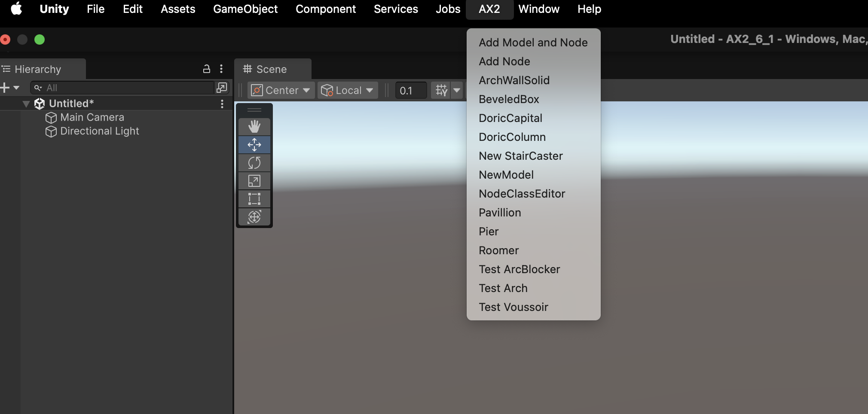This screenshot has height=414, width=868.
Task: Select the Rotate tool
Action: (254, 163)
